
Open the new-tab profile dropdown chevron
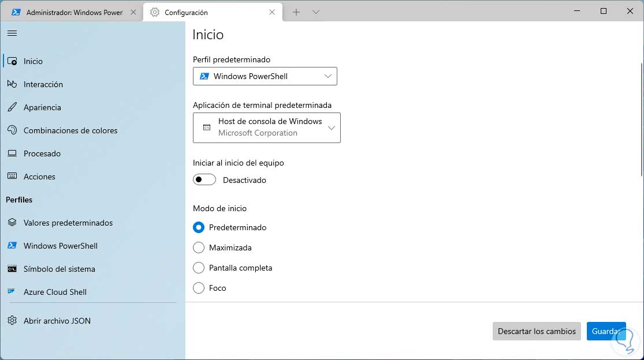(x=316, y=12)
